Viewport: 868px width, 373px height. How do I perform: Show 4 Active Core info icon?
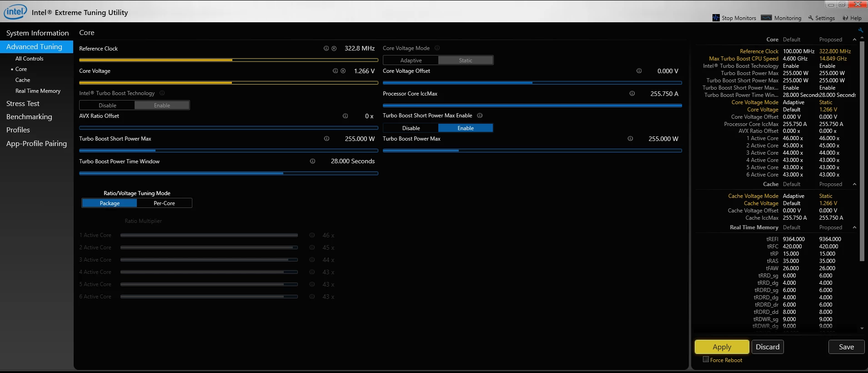[x=312, y=272]
